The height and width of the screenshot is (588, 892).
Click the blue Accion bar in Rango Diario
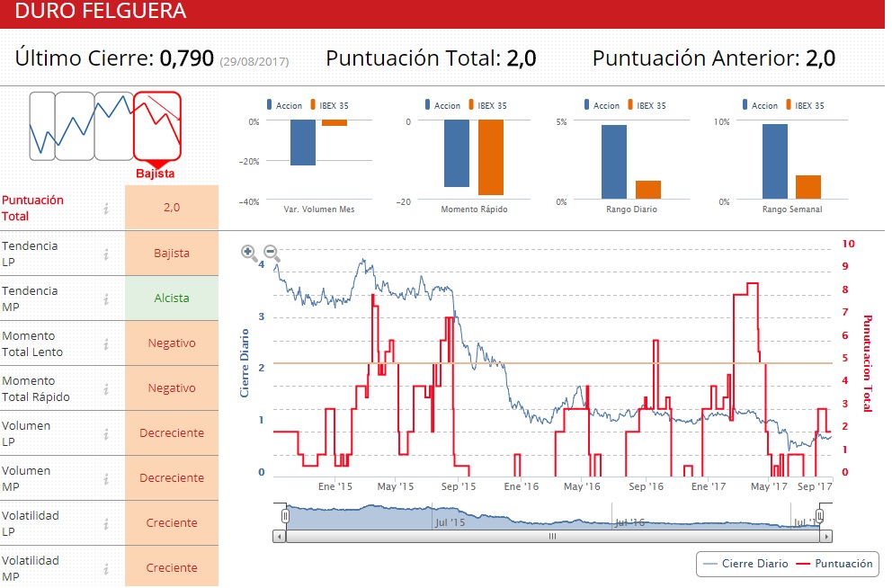tap(614, 162)
